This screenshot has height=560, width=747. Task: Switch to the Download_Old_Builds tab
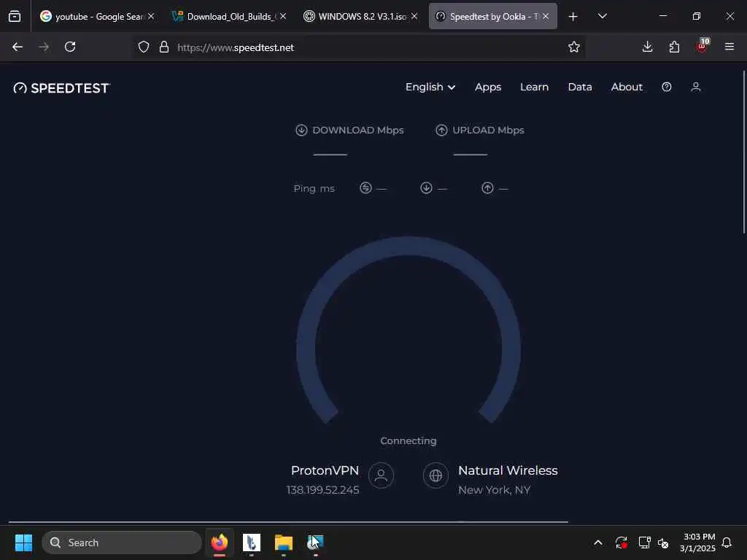[229, 16]
